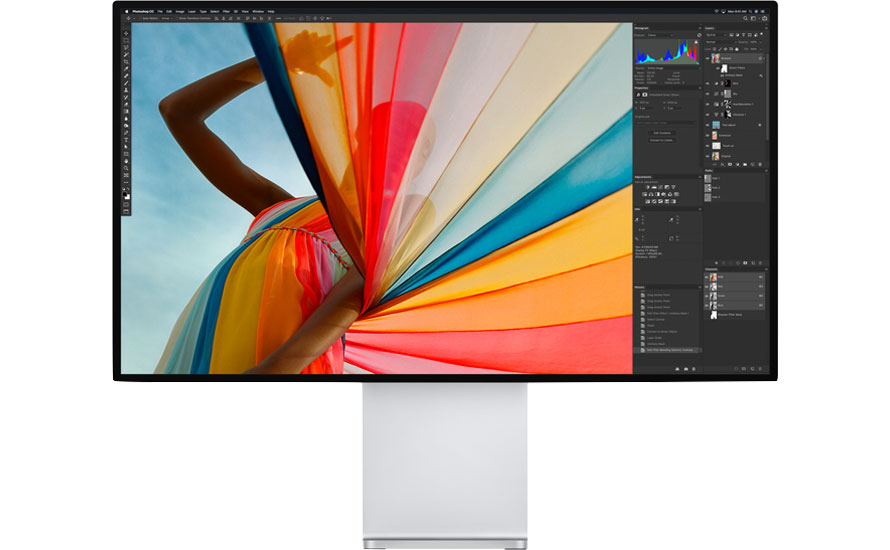The height and width of the screenshot is (550, 890).
Task: Open the Apple menu
Action: 127,11
